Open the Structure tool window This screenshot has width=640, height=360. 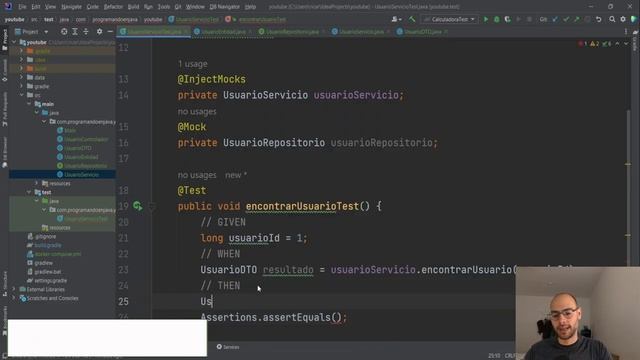click(4, 284)
